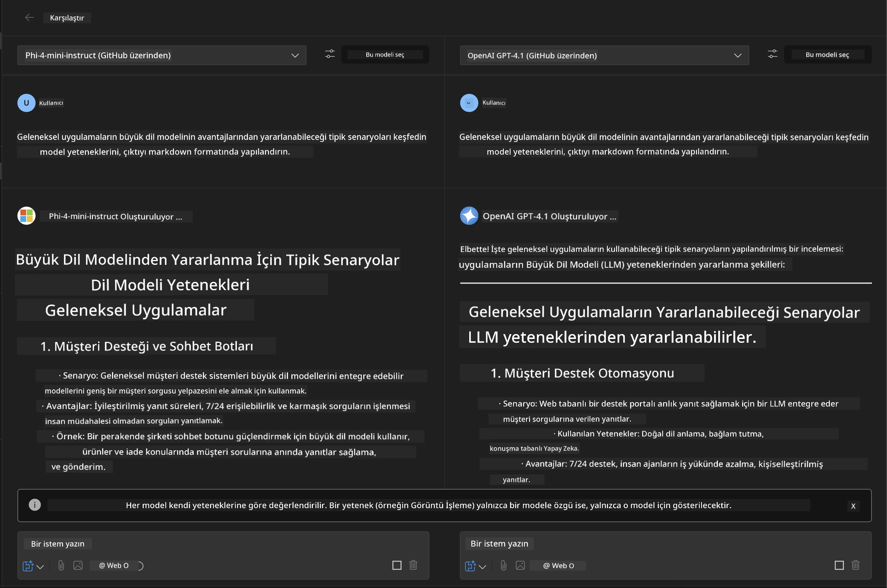
Task: Attach a file in the GPT-4.1 pane
Action: tap(503, 565)
